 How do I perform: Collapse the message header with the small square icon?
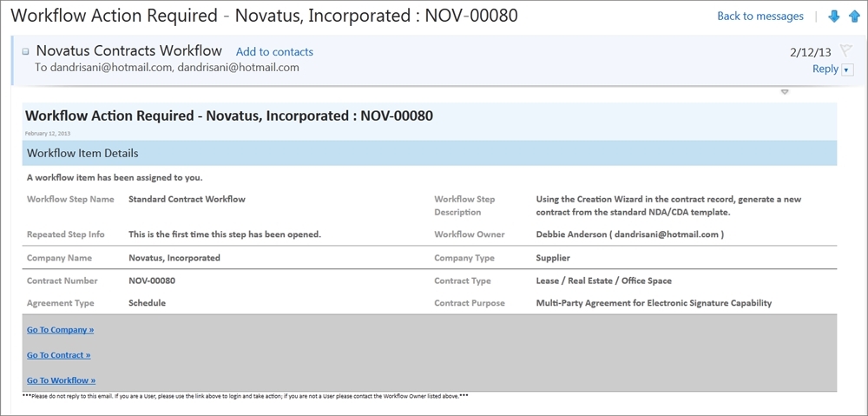click(25, 51)
